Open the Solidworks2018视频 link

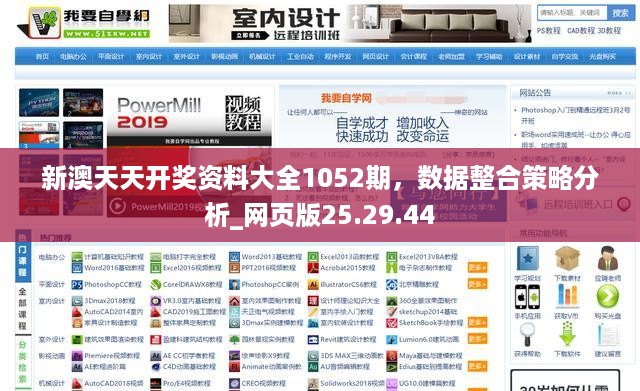(x=352, y=383)
